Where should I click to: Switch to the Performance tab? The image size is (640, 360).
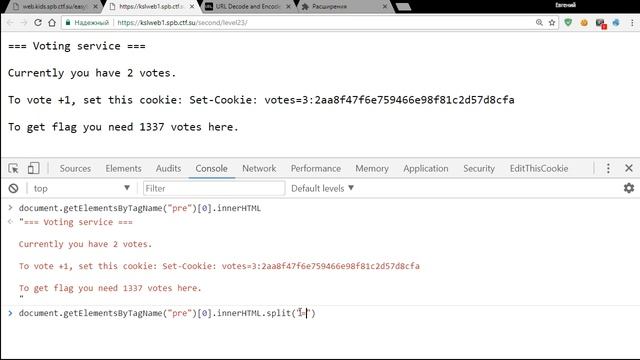pos(316,168)
